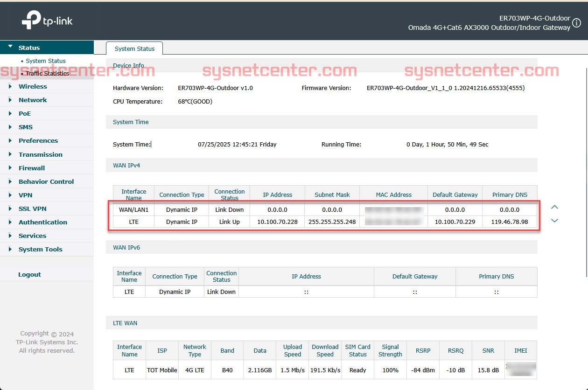588x390 pixels.
Task: Click the TP-Link logo
Action: pos(47,21)
